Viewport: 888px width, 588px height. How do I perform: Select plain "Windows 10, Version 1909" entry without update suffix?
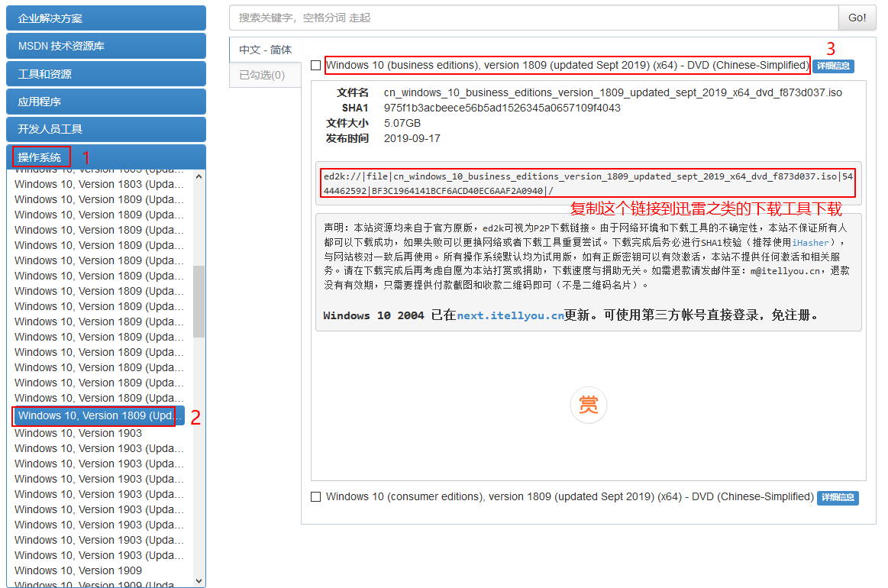(78, 570)
